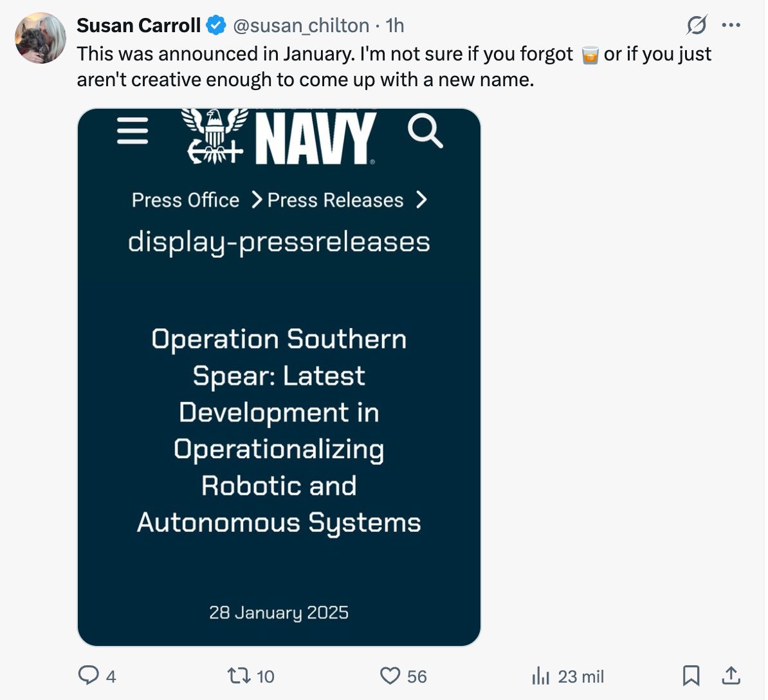Image resolution: width=768 pixels, height=700 pixels.
Task: Click the magnifier search icon beside NAVY
Action: [425, 131]
